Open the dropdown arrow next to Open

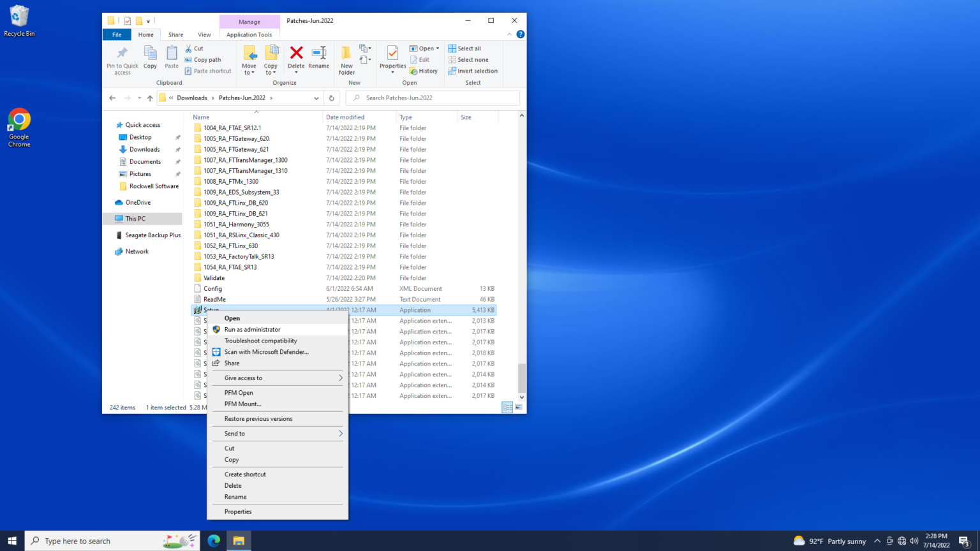pyautogui.click(x=436, y=48)
